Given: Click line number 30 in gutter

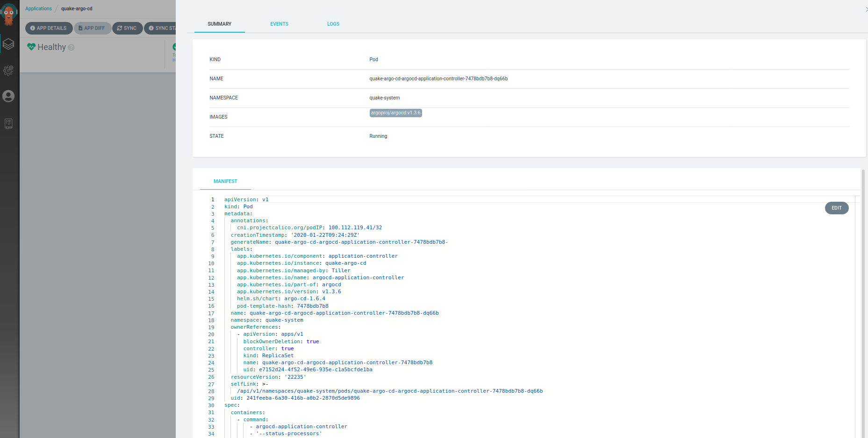Looking at the screenshot, I should pyautogui.click(x=211, y=405).
